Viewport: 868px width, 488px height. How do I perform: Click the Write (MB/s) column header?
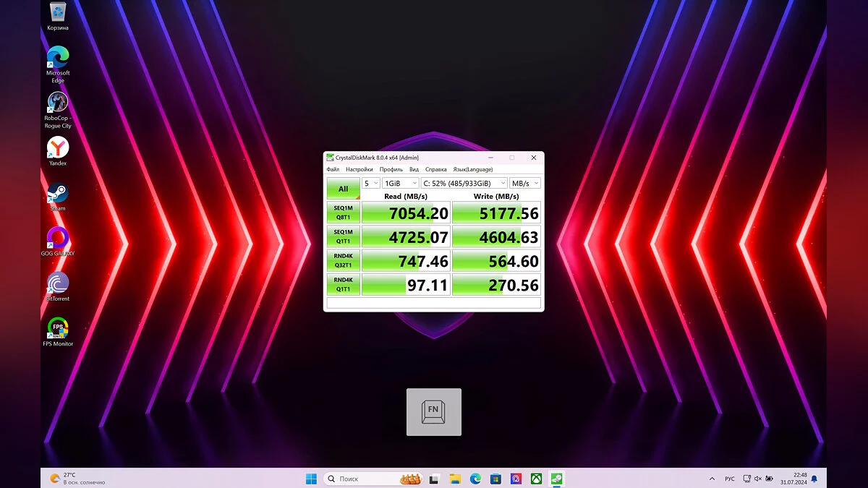coord(496,196)
